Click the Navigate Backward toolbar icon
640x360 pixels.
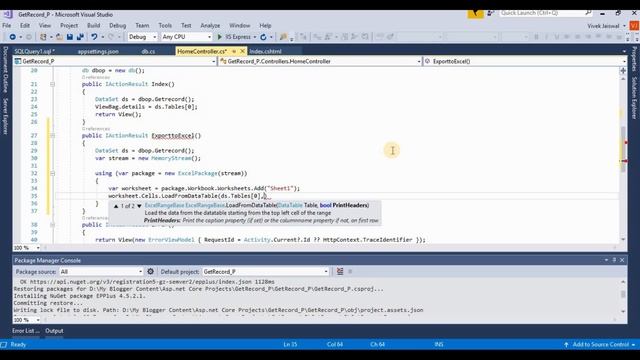(x=12, y=37)
